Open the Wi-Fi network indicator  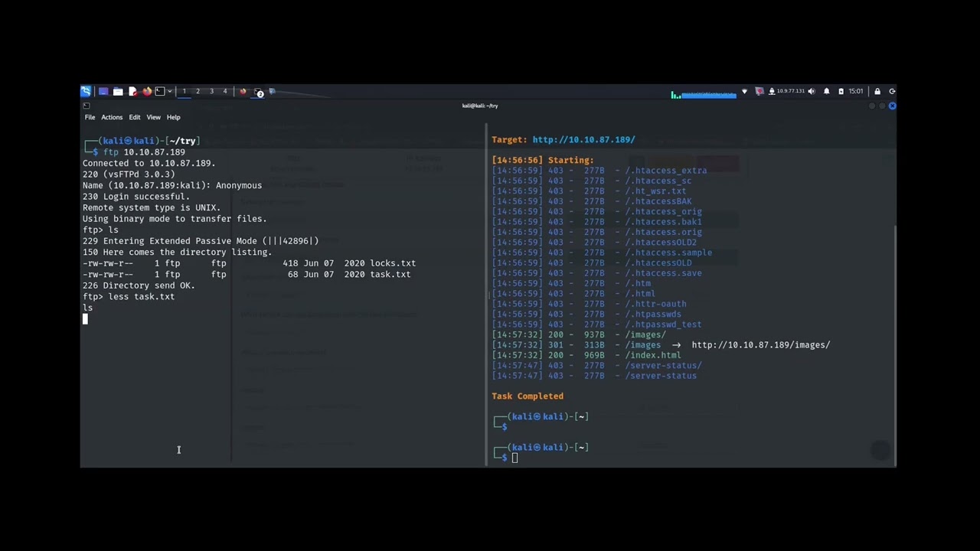(744, 91)
